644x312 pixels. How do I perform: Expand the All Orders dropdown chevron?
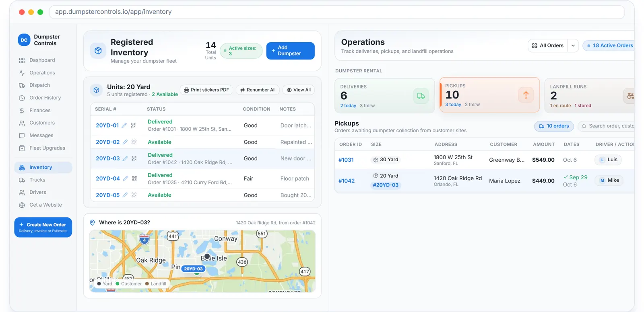[x=573, y=46]
